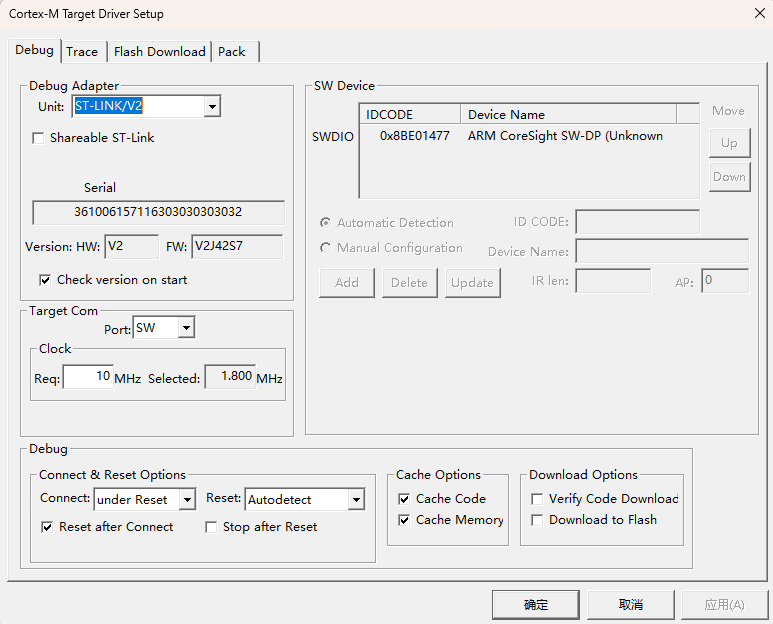Click the Req clock frequency field
This screenshot has width=773, height=624.
(x=88, y=377)
